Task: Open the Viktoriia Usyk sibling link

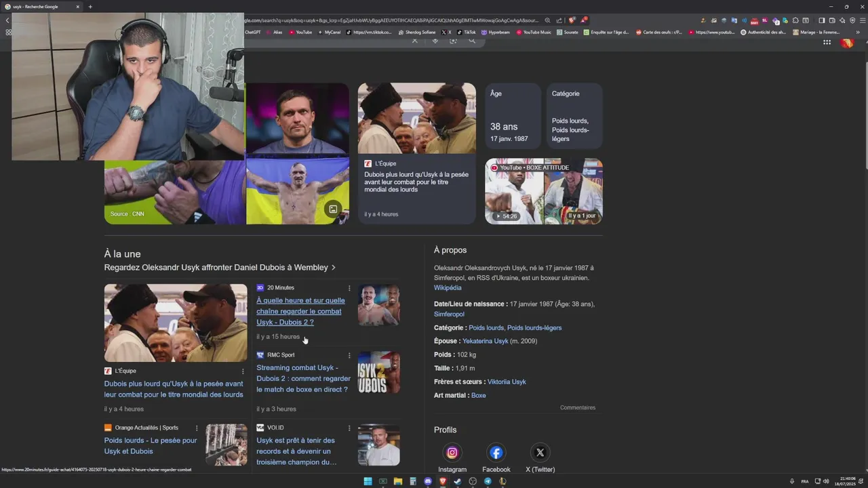Action: pyautogui.click(x=507, y=382)
